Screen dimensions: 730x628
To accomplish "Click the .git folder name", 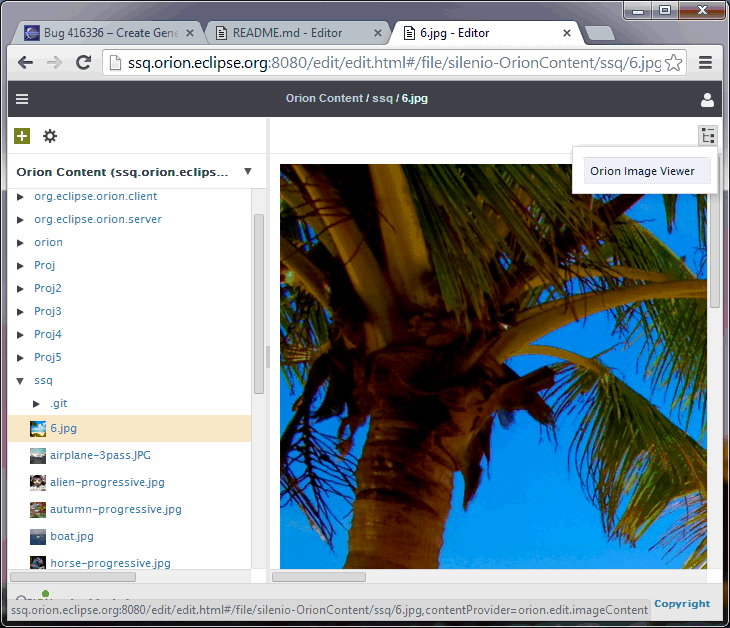I will coord(59,404).
